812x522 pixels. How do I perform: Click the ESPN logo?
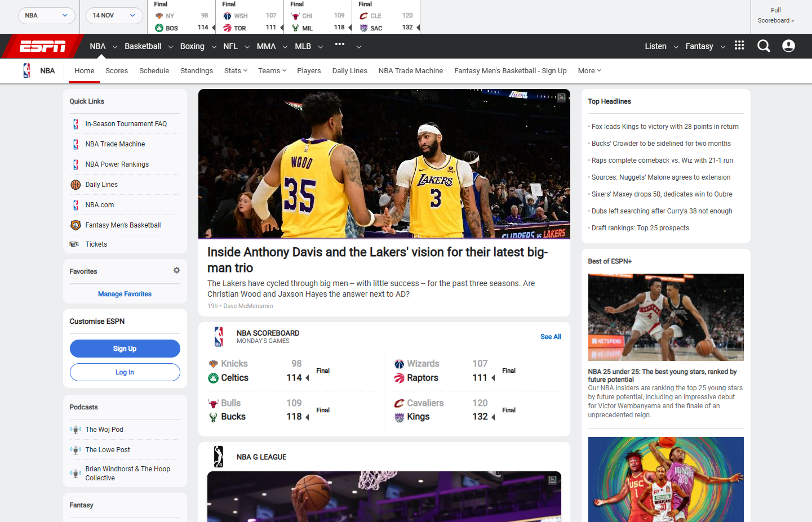pyautogui.click(x=42, y=46)
